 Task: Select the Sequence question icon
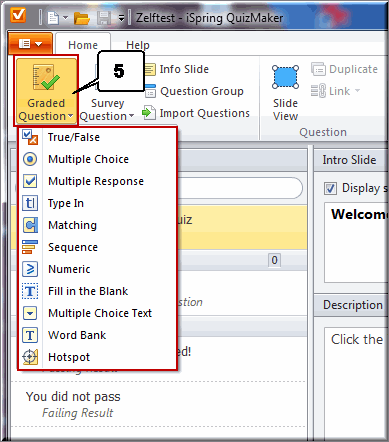pyautogui.click(x=30, y=247)
